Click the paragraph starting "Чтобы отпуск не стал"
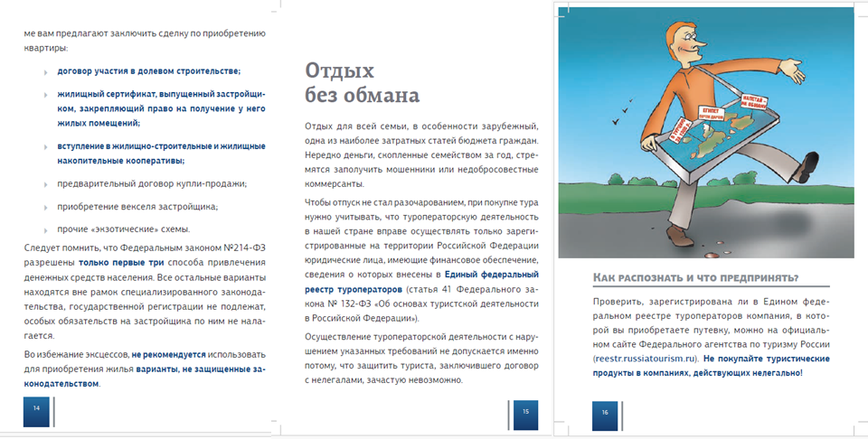The image size is (868, 439). pyautogui.click(x=421, y=260)
